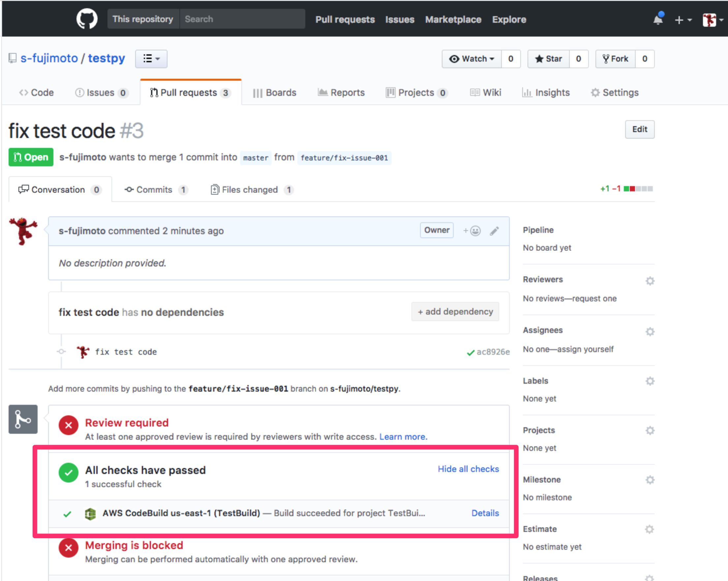Open the Assignees settings gear

click(650, 331)
